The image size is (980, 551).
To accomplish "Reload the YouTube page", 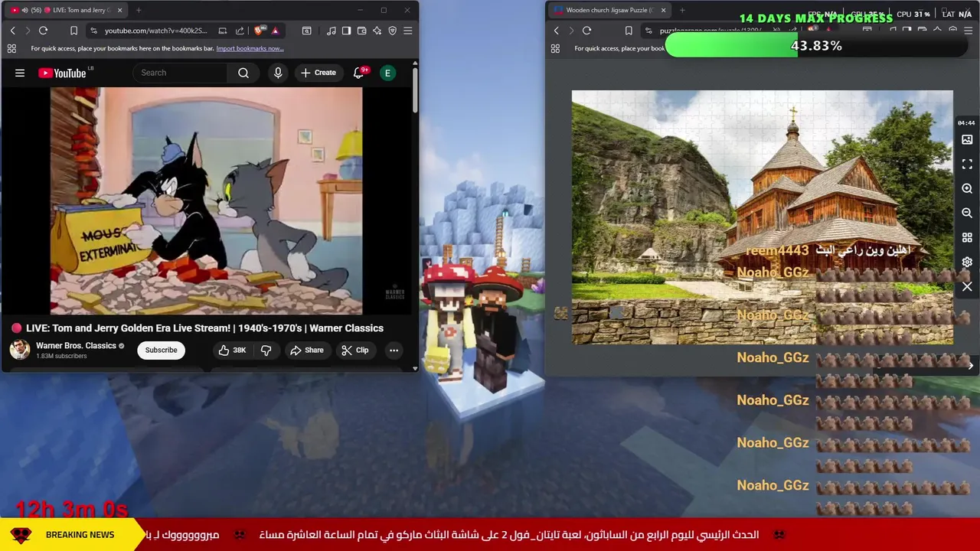I will [43, 31].
